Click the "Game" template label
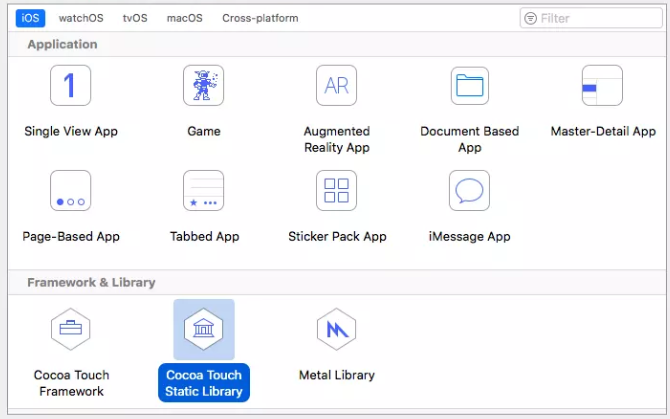This screenshot has width=670, height=419. pyautogui.click(x=204, y=131)
